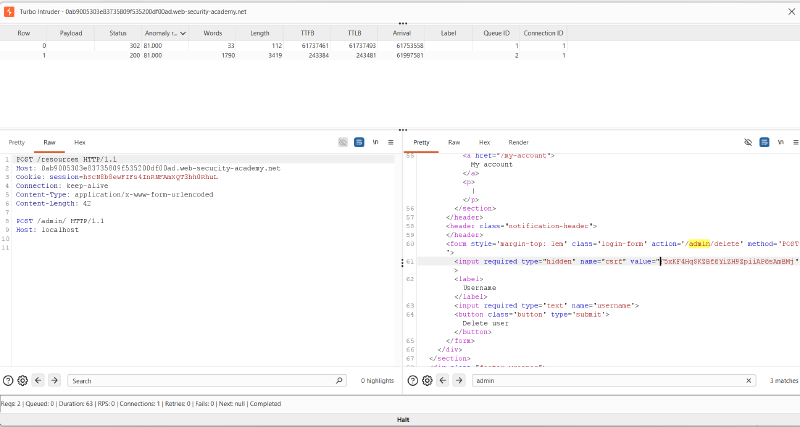Screen dimensions: 800x427
Task: Close the Turbo Intruder window
Action: [x=791, y=11]
